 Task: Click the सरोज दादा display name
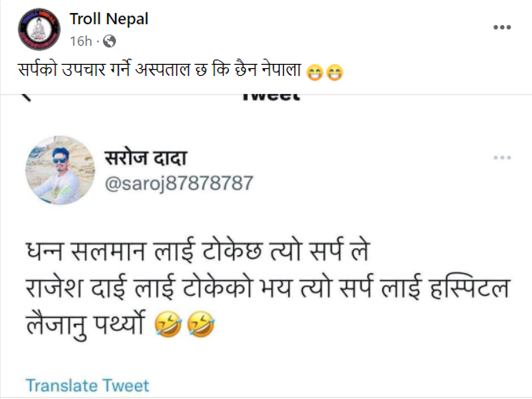pos(145,158)
